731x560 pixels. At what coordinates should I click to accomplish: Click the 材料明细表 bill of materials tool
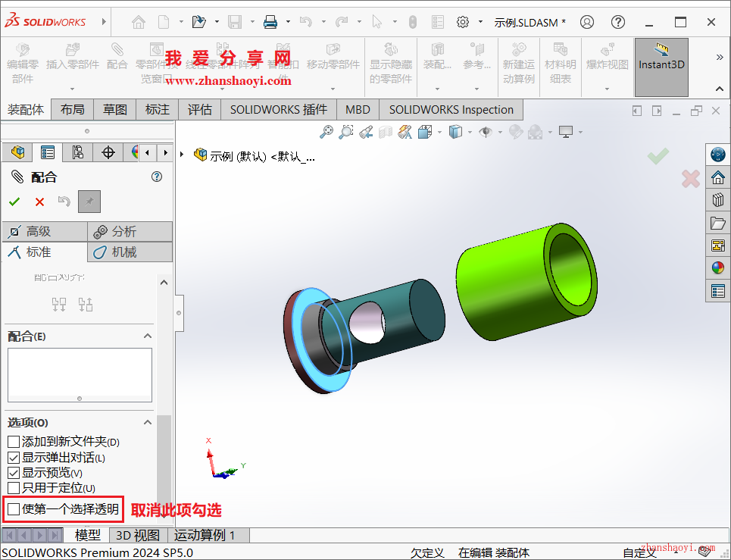561,63
